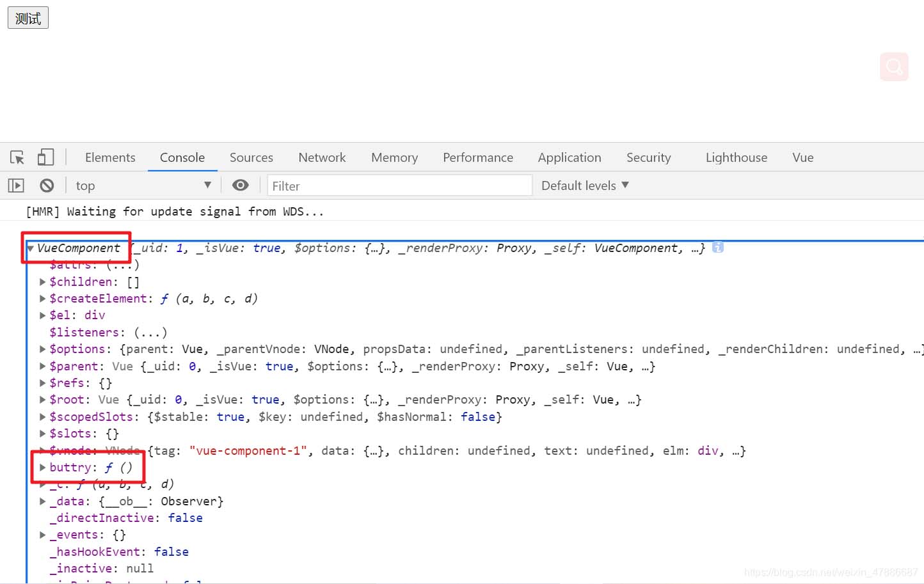Click the console Filter input field
Screen dimensions: 924x584
coord(399,185)
